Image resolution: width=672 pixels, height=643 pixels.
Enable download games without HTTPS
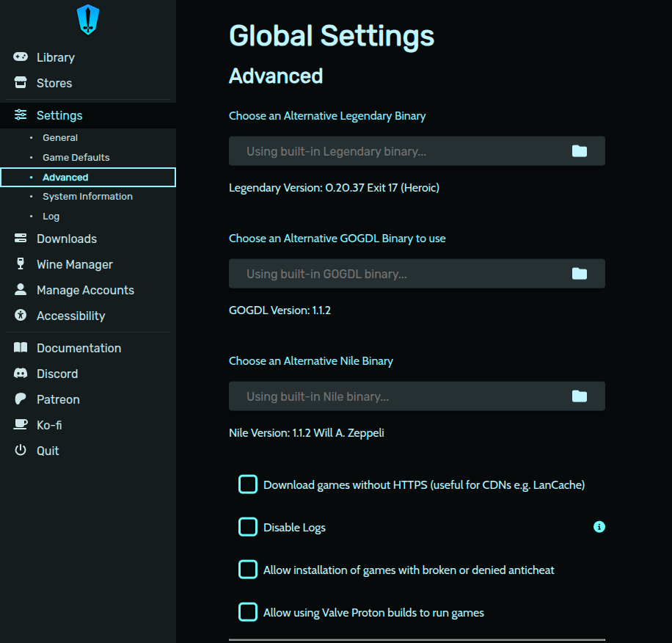click(248, 484)
